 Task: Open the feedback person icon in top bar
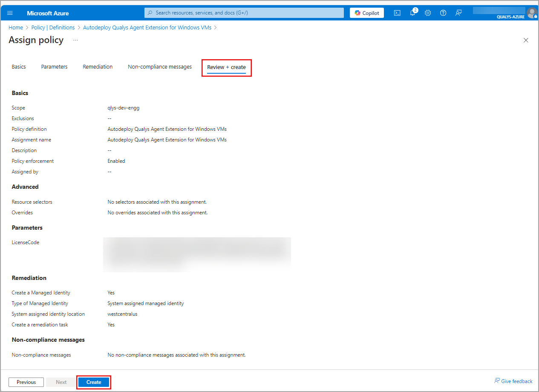coord(458,13)
